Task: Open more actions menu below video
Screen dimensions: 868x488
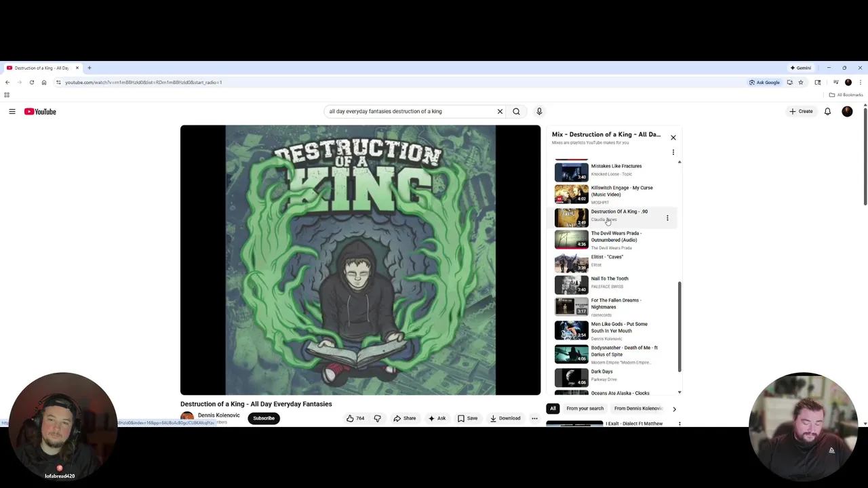Action: [534, 418]
